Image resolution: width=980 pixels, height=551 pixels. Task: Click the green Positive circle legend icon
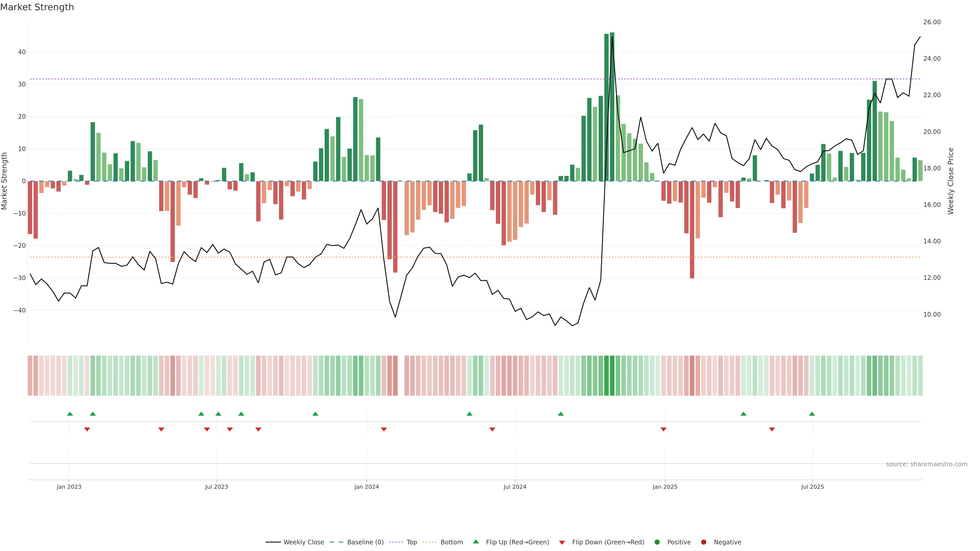[x=657, y=542]
